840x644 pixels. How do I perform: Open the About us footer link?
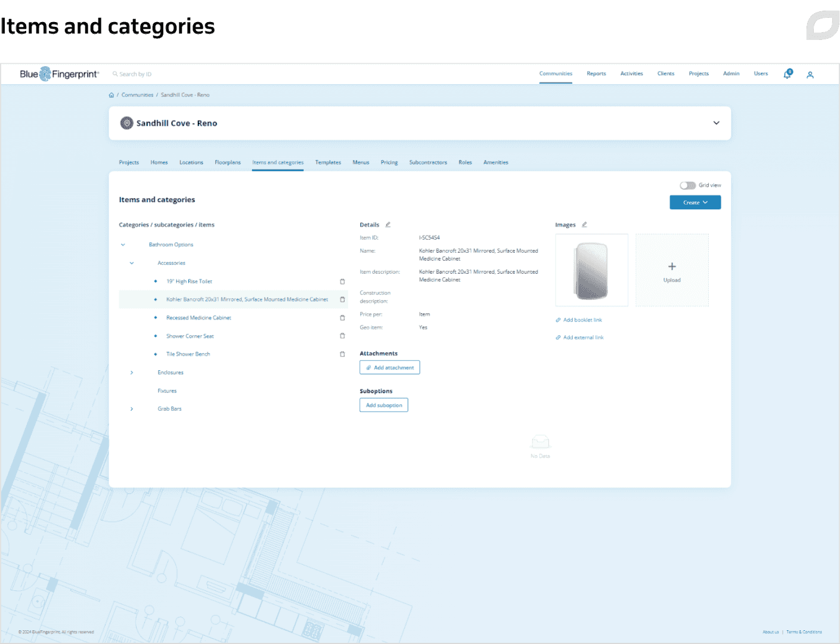click(x=771, y=632)
